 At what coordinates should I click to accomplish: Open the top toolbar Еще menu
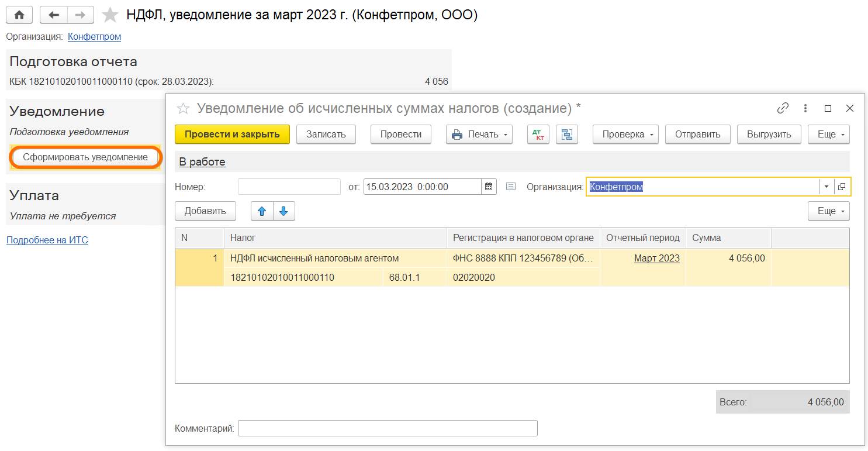coord(828,135)
